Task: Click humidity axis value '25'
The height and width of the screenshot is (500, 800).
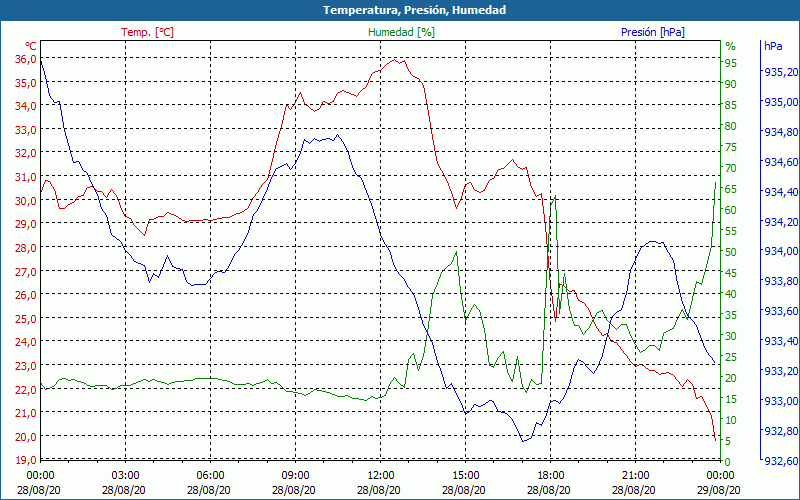Action: point(731,357)
